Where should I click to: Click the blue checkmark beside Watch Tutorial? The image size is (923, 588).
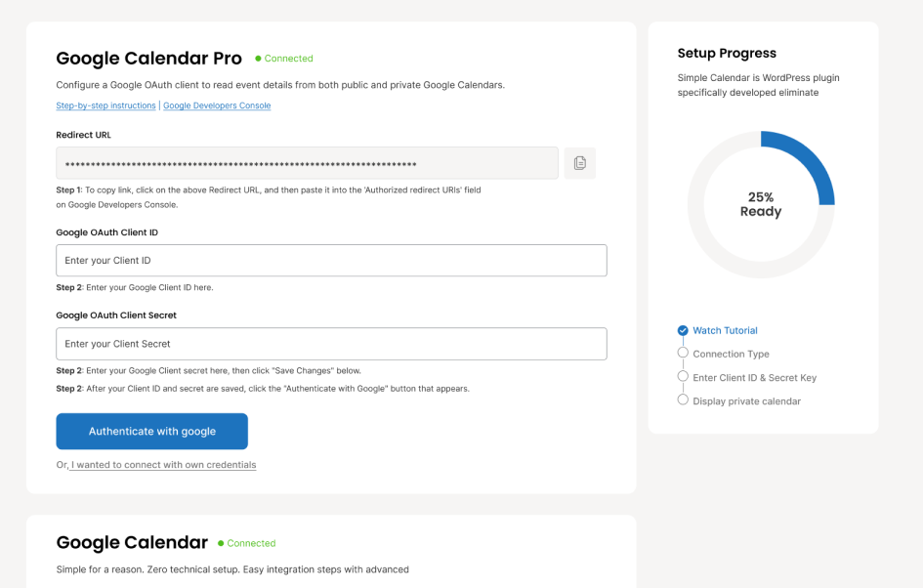[683, 330]
